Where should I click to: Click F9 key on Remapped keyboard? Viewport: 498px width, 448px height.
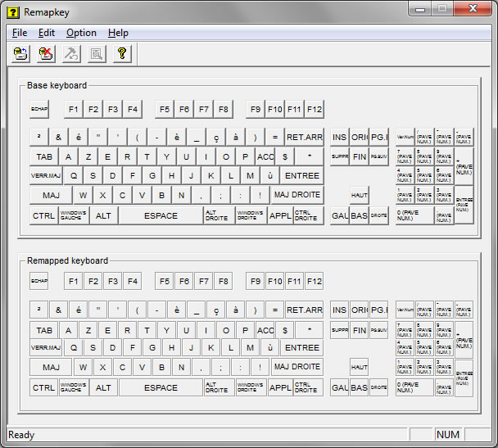256,281
